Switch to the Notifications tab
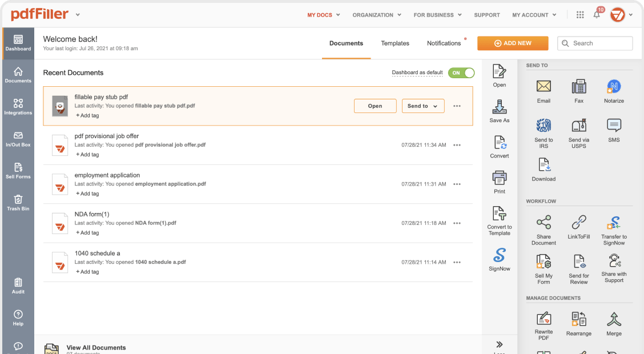This screenshot has height=354, width=644. pos(444,43)
